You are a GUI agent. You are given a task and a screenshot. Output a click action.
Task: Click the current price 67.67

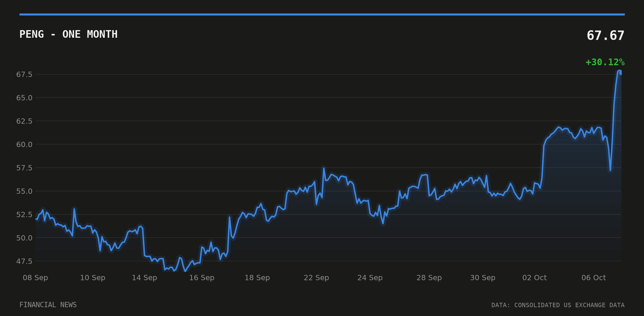point(605,36)
